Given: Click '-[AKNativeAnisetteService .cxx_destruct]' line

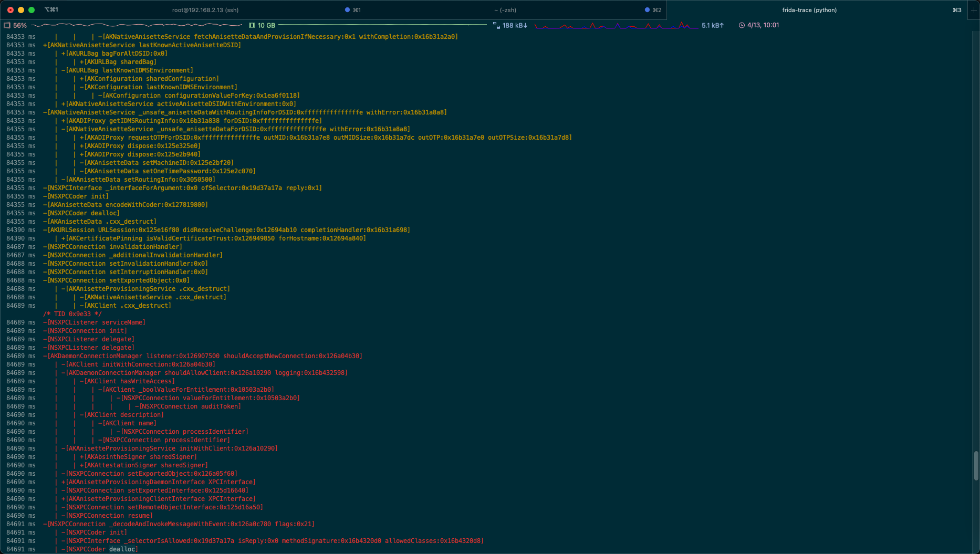Looking at the screenshot, I should pos(153,297).
